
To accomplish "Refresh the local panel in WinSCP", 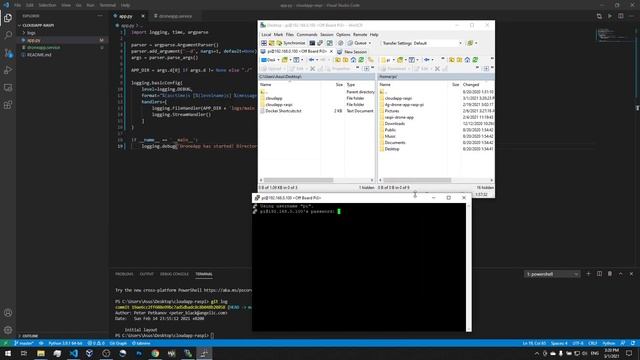I will 361,60.
